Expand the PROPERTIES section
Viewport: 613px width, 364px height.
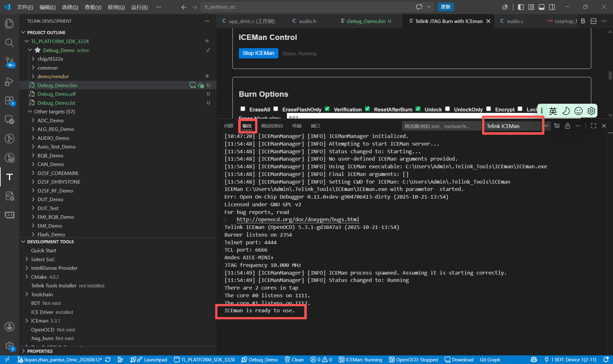[x=23, y=351]
